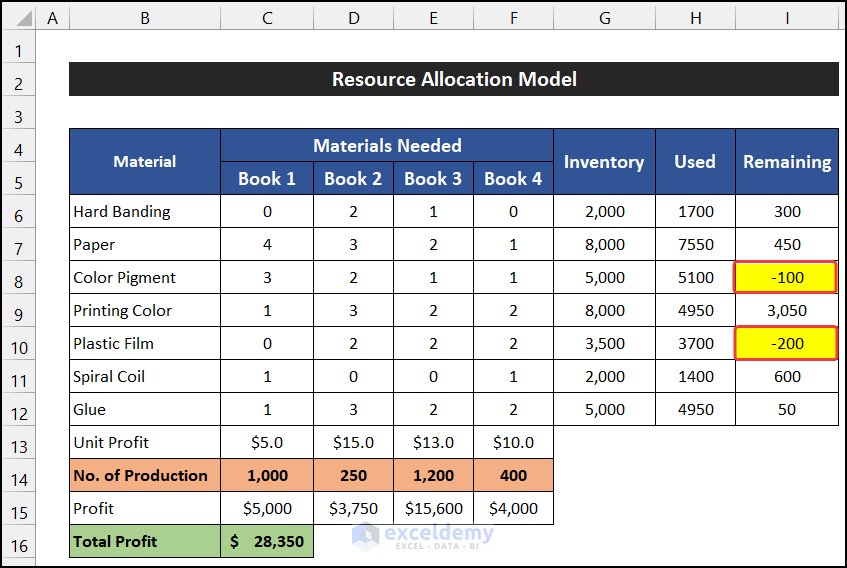Viewport: 847px width, 568px height.
Task: Select the profit $3,750 cell
Action: tap(353, 508)
